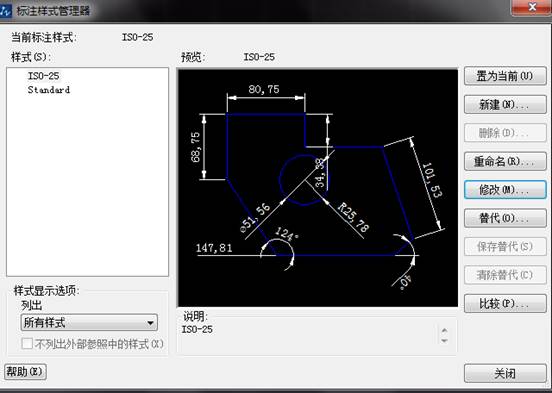Click 置为当前(U) button

(505, 76)
